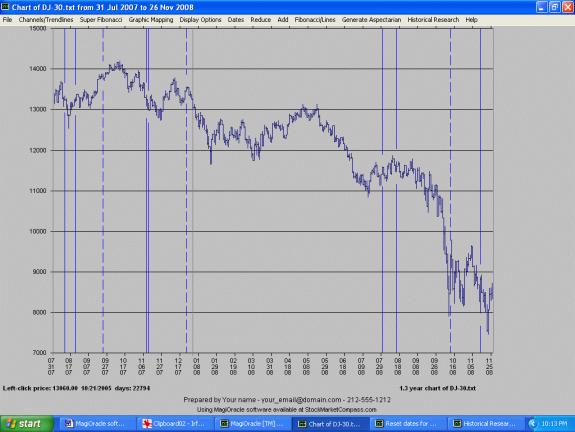The image size is (575, 432).
Task: Open the Fibonacci/Lines menu
Action: [x=315, y=20]
